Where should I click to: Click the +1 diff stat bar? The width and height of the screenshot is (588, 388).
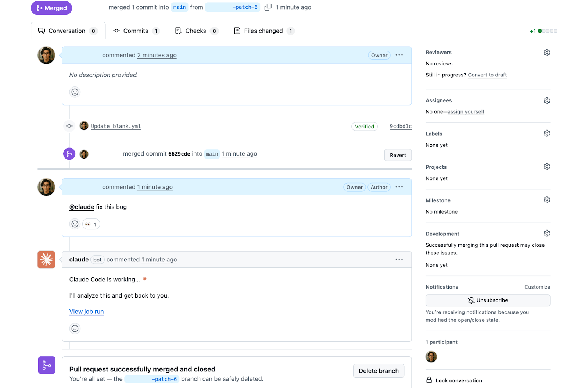pos(544,31)
